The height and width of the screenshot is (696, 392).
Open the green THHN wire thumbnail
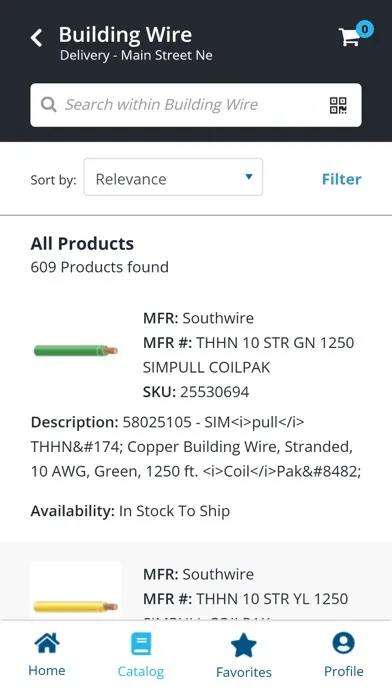pyautogui.click(x=75, y=351)
